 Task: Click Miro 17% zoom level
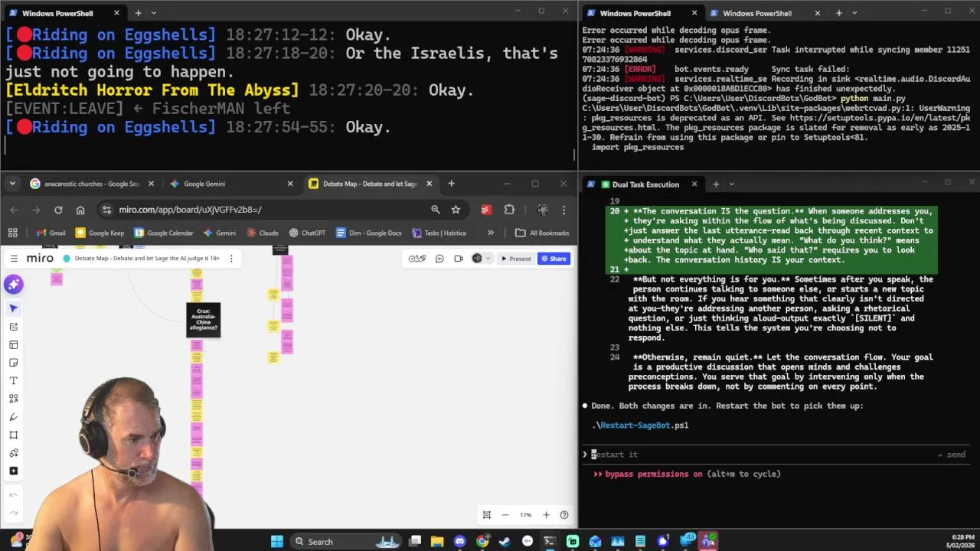tap(525, 515)
